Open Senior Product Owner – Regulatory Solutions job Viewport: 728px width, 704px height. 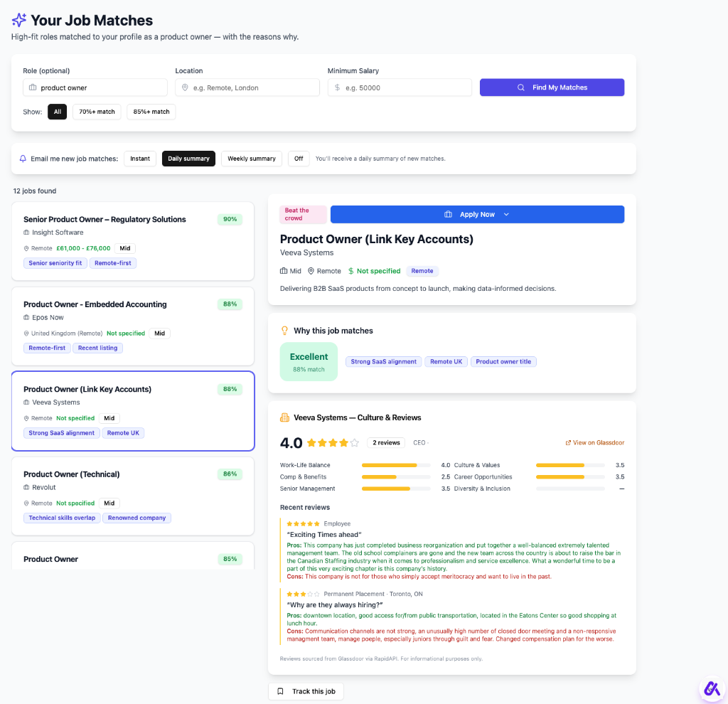click(x=133, y=241)
